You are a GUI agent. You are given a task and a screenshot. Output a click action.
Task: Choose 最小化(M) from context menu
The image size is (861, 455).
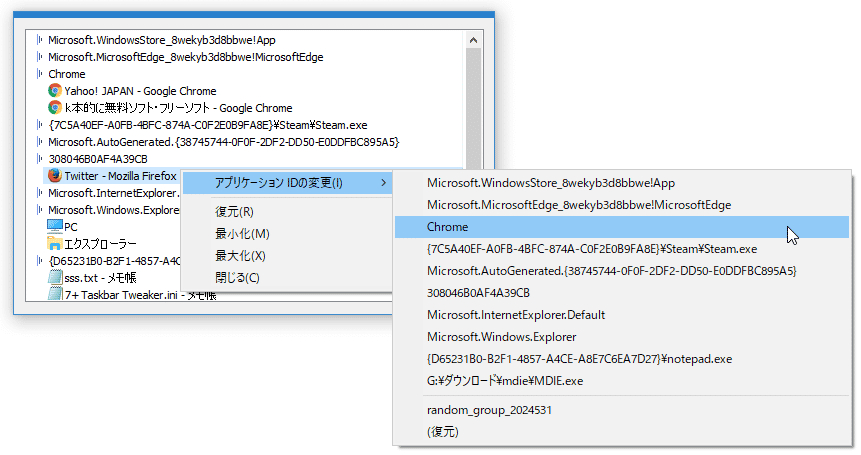tap(287, 233)
